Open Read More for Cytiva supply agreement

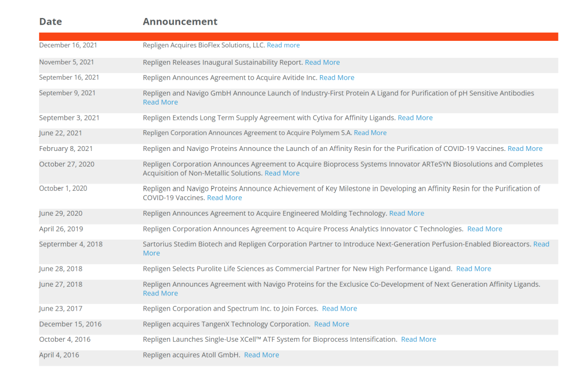point(415,118)
